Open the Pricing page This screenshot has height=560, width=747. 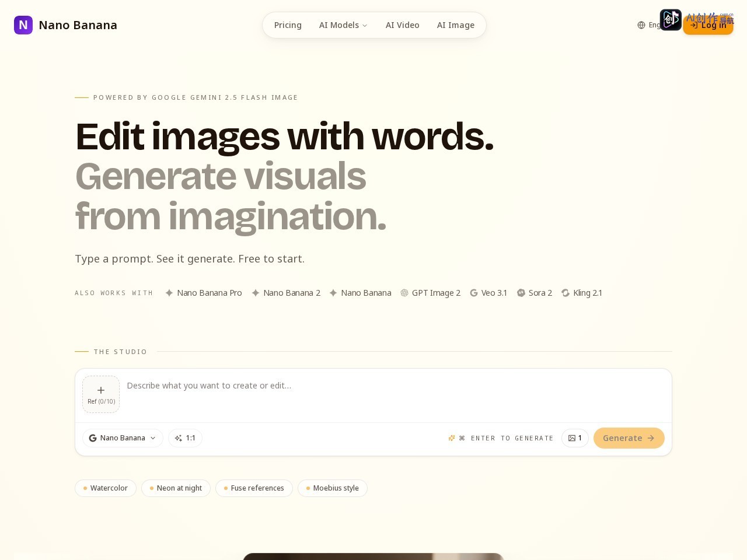tap(288, 25)
